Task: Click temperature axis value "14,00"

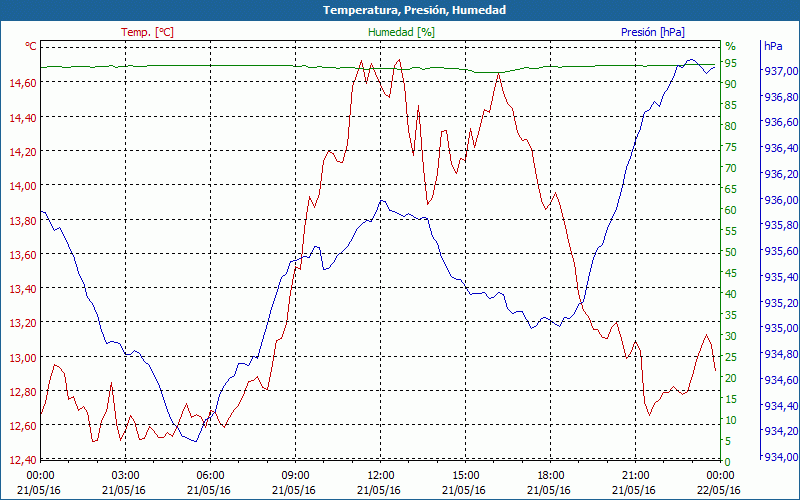Action: [23, 186]
